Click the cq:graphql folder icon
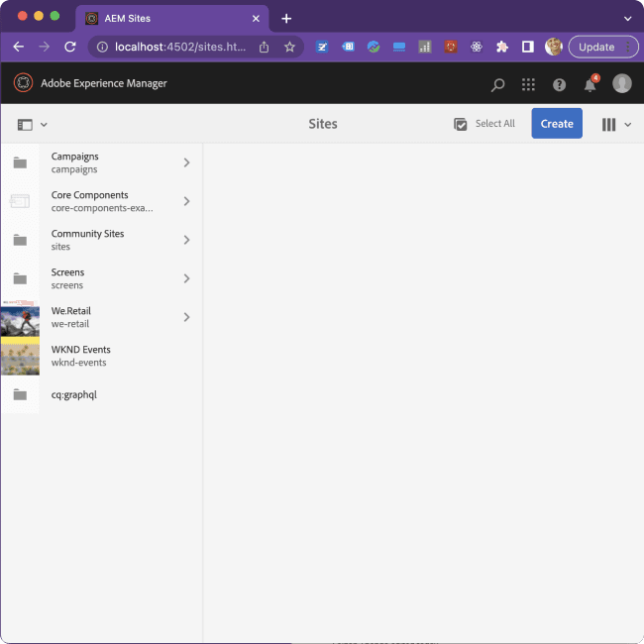 point(20,394)
